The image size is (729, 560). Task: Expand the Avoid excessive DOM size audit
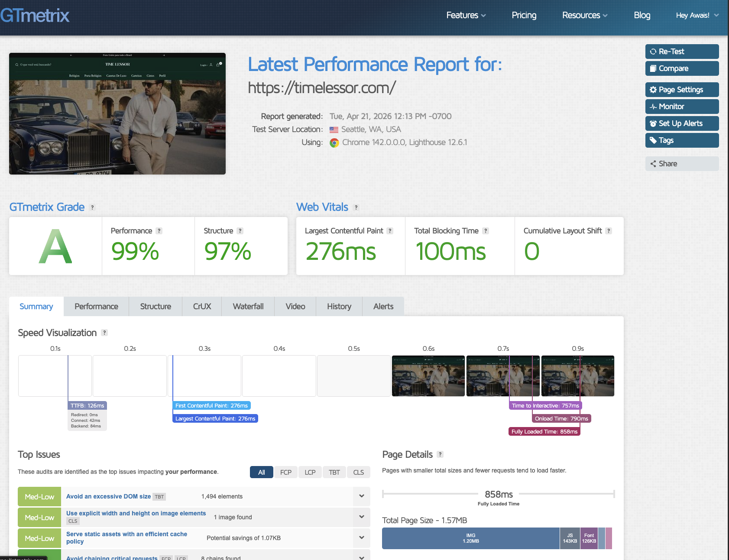361,496
